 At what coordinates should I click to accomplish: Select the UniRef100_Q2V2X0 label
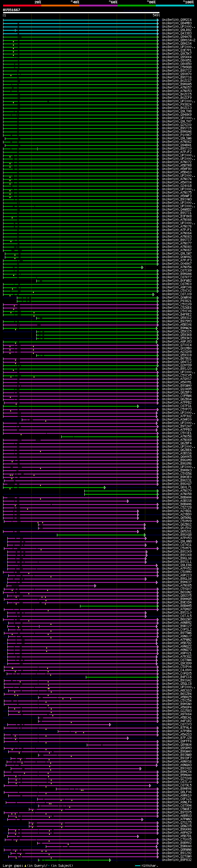click(177, 125)
